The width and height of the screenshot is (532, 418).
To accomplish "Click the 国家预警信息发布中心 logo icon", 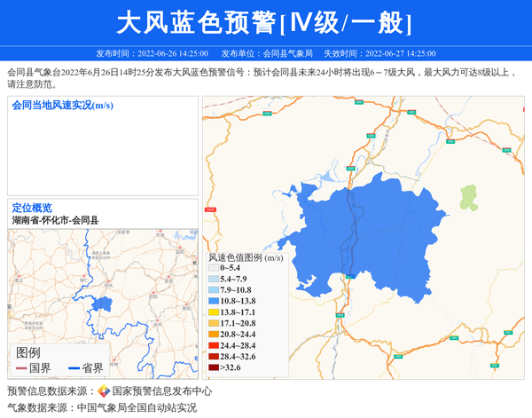I will tap(104, 390).
